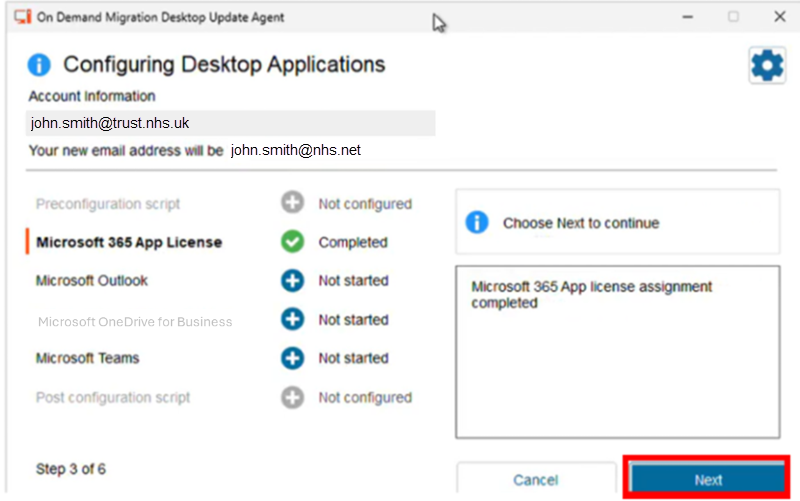
Task: Click the Cancel button
Action: click(x=536, y=480)
